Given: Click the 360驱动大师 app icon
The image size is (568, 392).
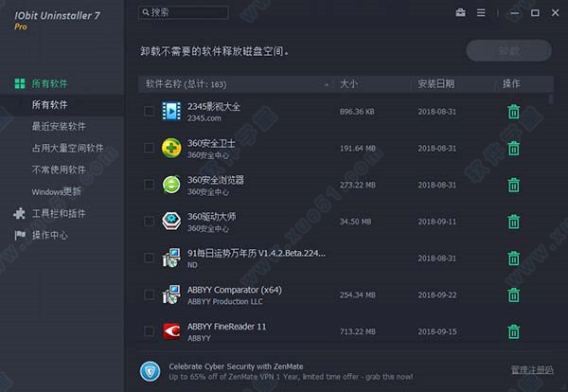Looking at the screenshot, I should point(171,221).
